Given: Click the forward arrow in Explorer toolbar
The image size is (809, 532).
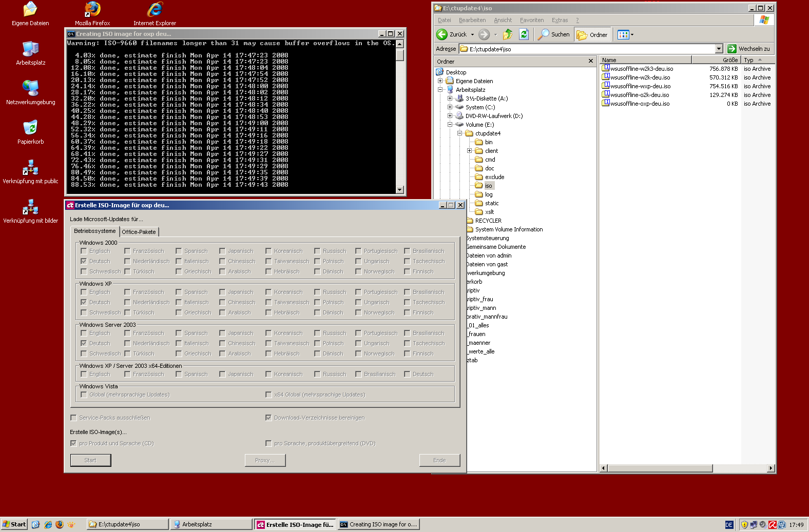Looking at the screenshot, I should click(484, 34).
